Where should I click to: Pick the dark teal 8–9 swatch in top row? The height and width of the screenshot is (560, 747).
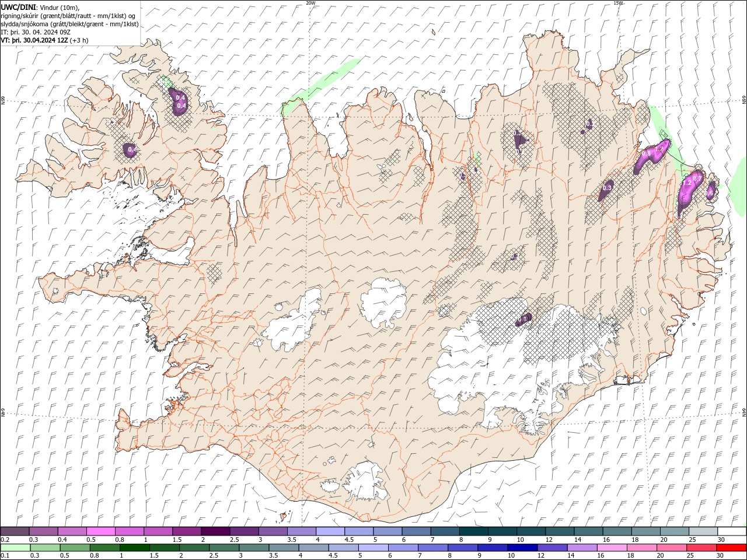474,531
